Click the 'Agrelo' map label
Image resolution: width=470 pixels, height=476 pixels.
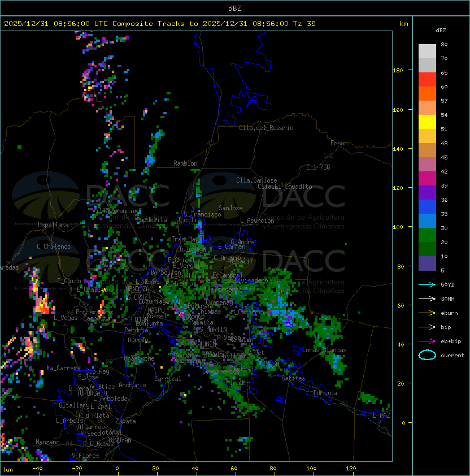point(138,340)
